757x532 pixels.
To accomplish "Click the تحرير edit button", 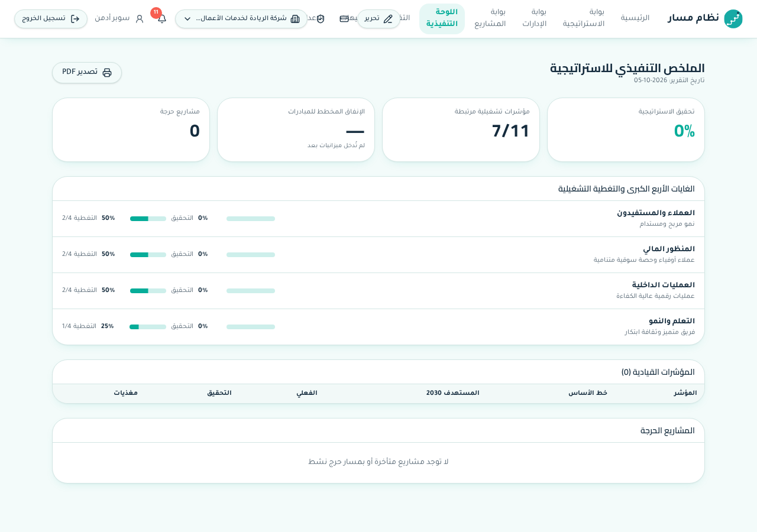I will [x=379, y=19].
